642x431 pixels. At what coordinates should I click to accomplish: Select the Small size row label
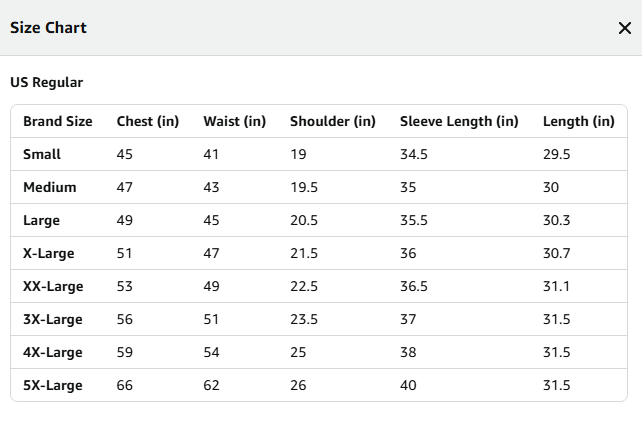click(x=42, y=154)
